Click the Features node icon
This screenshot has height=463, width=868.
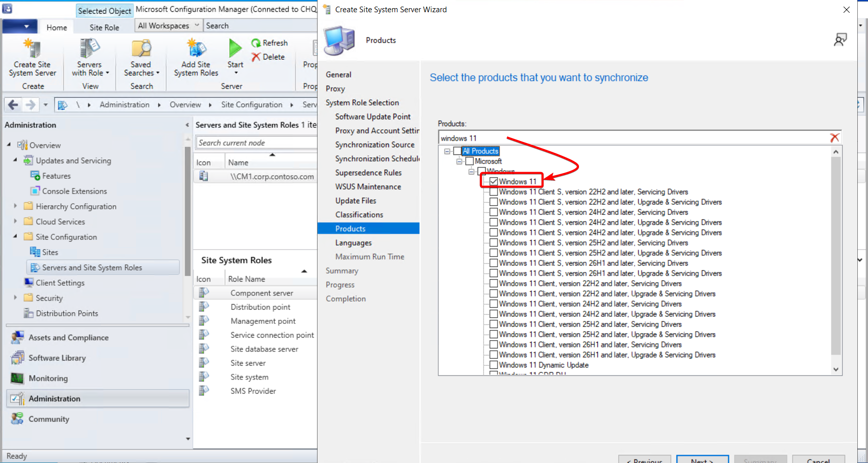(35, 176)
